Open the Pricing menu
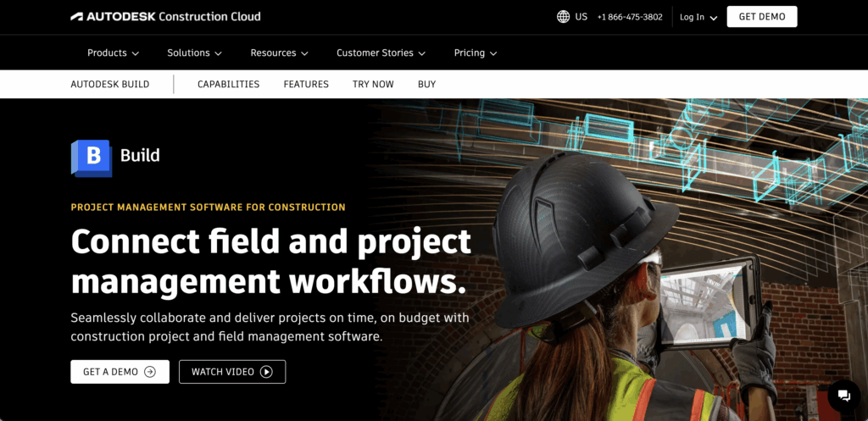Image resolution: width=868 pixels, height=421 pixels. [476, 53]
